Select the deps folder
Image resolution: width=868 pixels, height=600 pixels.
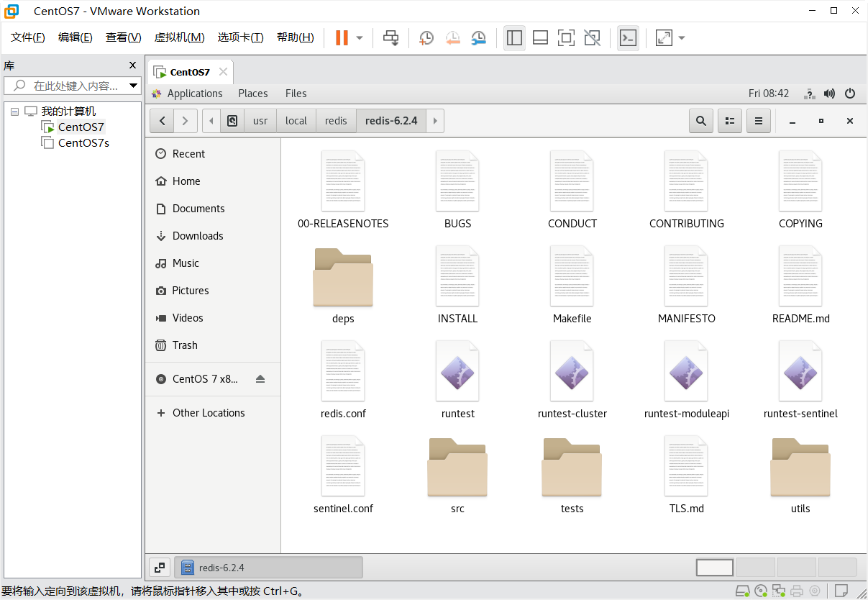(343, 286)
